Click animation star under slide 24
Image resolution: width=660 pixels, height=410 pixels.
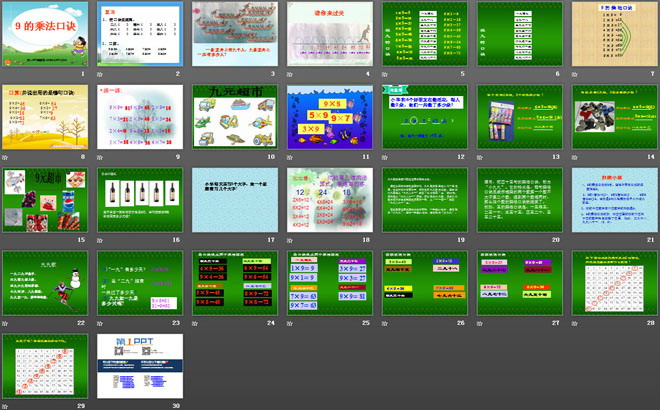195,323
